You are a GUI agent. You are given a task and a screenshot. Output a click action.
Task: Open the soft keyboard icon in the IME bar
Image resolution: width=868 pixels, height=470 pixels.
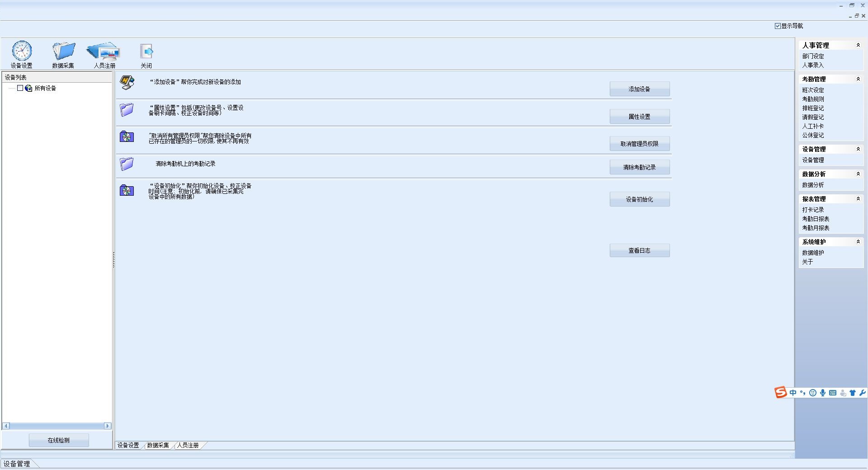click(x=833, y=393)
